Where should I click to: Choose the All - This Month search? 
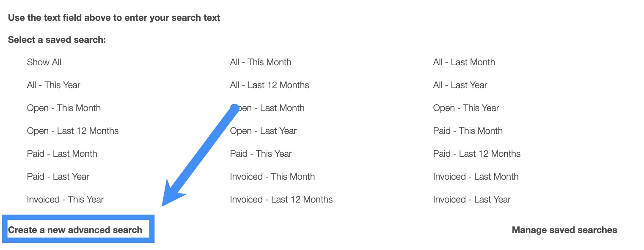(x=261, y=62)
